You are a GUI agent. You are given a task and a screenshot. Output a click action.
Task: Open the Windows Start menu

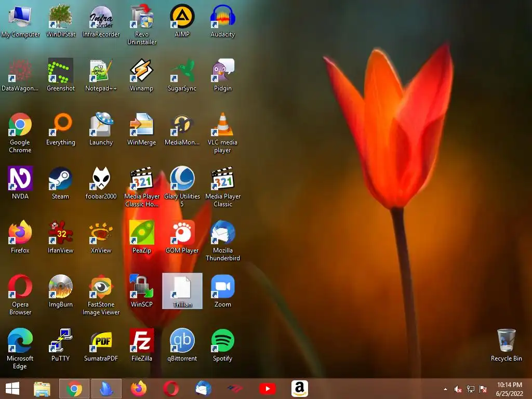(12, 389)
